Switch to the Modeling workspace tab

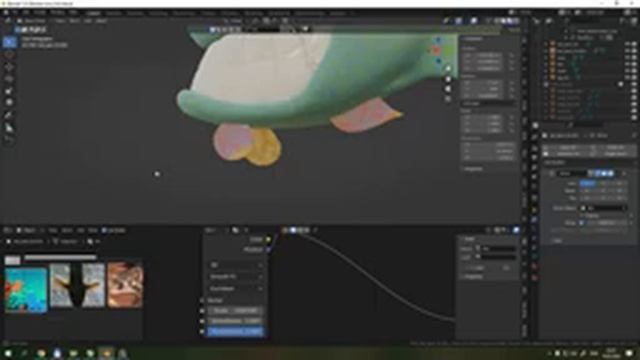pos(113,13)
